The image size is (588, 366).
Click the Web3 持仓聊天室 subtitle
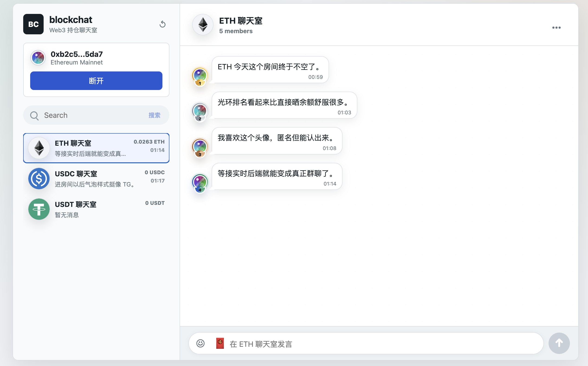pos(73,30)
